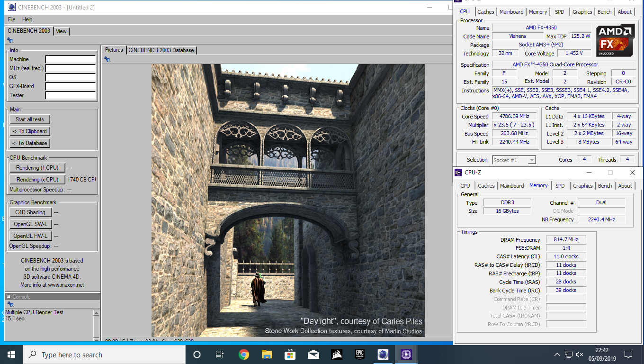
Task: Open the Graphics tab in top CPU-Z window
Action: [582, 12]
